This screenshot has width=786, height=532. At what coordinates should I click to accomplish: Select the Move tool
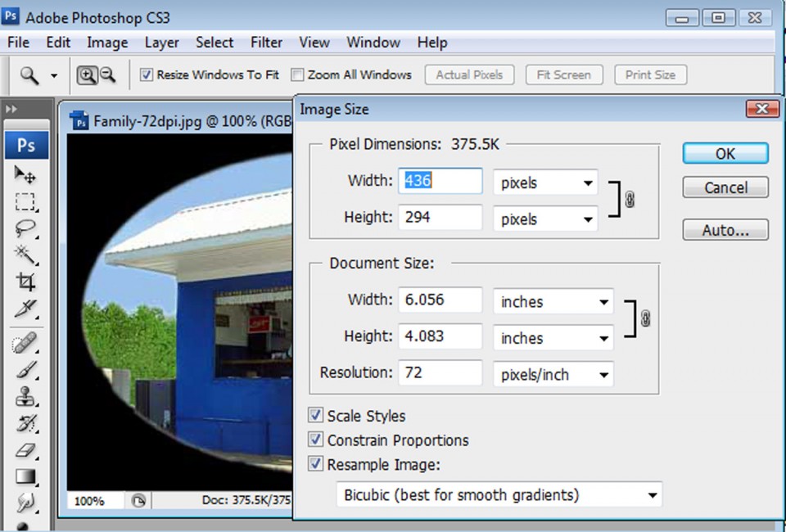coord(25,174)
